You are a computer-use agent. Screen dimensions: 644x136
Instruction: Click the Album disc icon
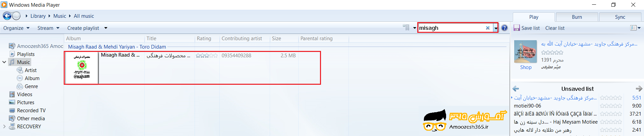point(20,78)
